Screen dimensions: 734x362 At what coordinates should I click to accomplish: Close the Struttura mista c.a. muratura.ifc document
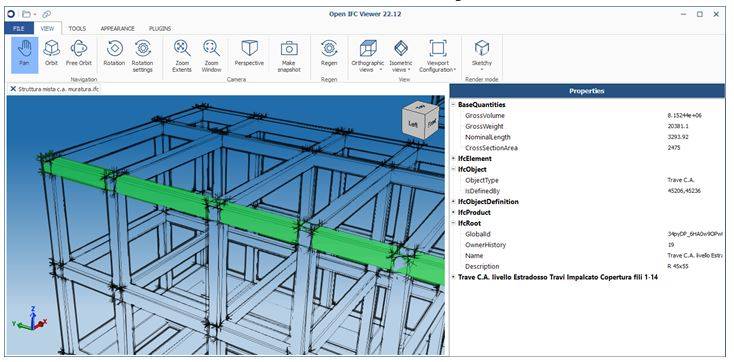pyautogui.click(x=13, y=89)
